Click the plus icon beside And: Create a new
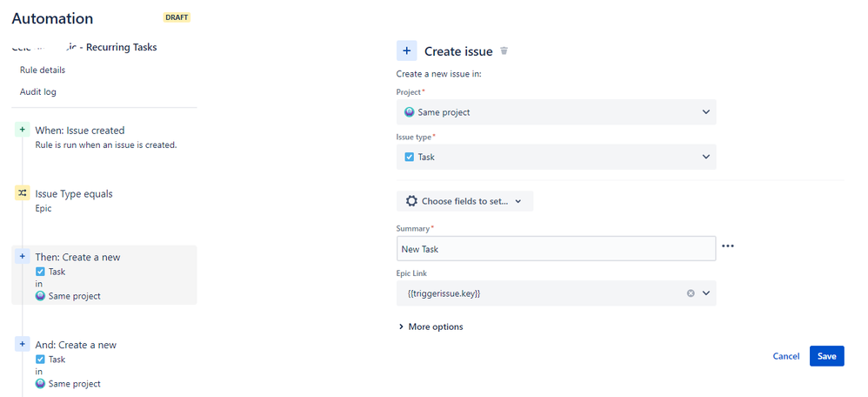This screenshot has height=397, width=868. (22, 344)
